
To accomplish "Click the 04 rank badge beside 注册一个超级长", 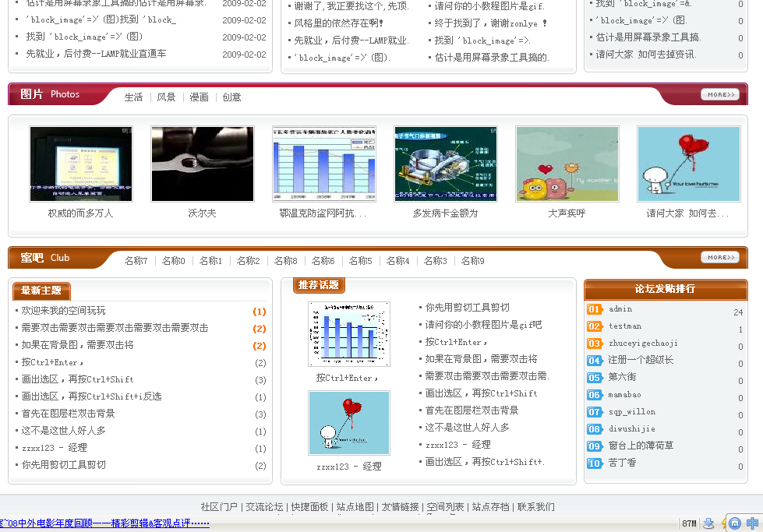I will pyautogui.click(x=594, y=361).
